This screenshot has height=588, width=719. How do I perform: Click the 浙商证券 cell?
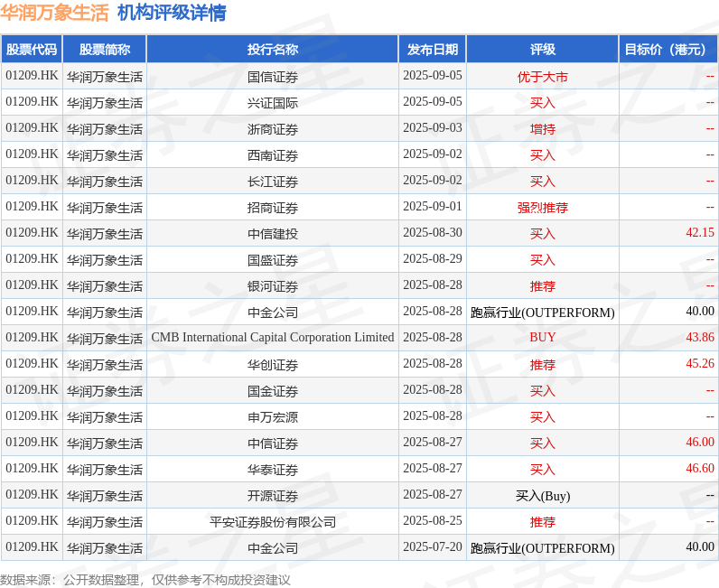273,128
